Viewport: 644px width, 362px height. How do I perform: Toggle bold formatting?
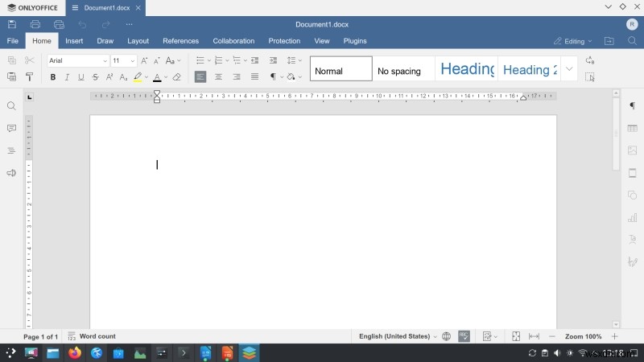53,77
